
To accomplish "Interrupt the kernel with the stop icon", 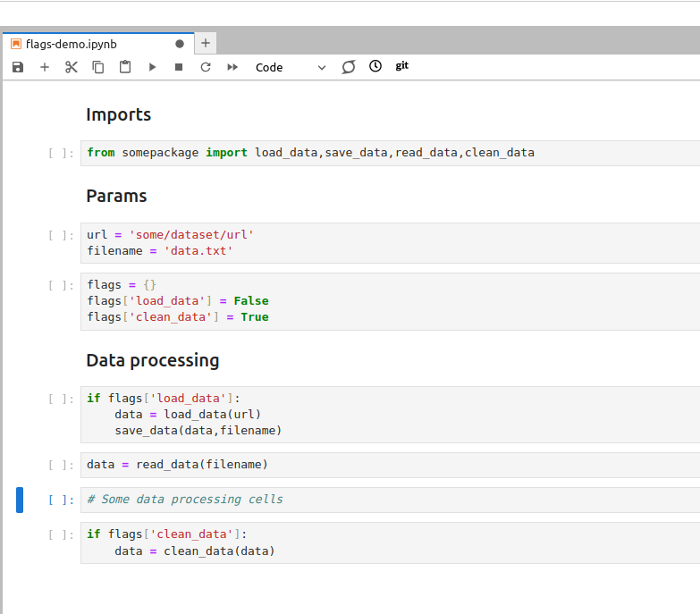I will pyautogui.click(x=179, y=67).
